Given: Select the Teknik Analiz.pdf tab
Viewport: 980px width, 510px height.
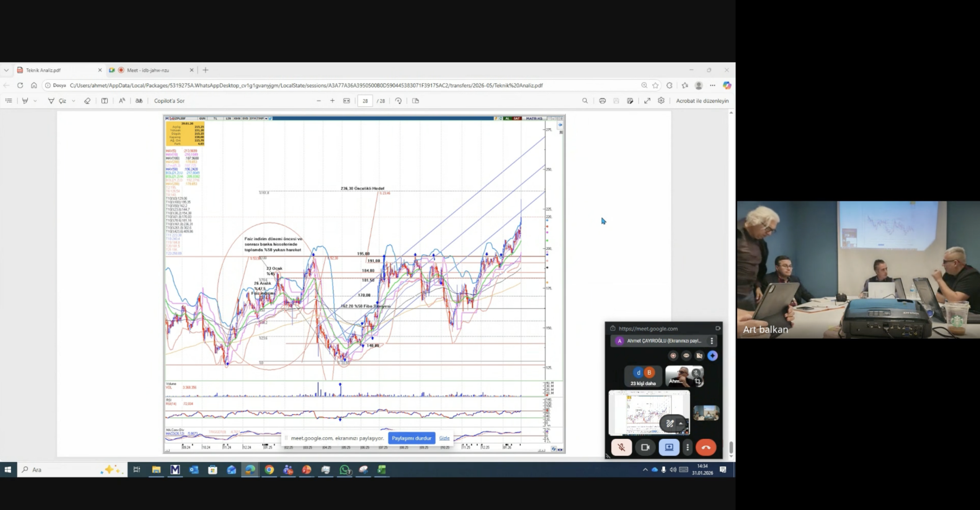Looking at the screenshot, I should pos(43,70).
